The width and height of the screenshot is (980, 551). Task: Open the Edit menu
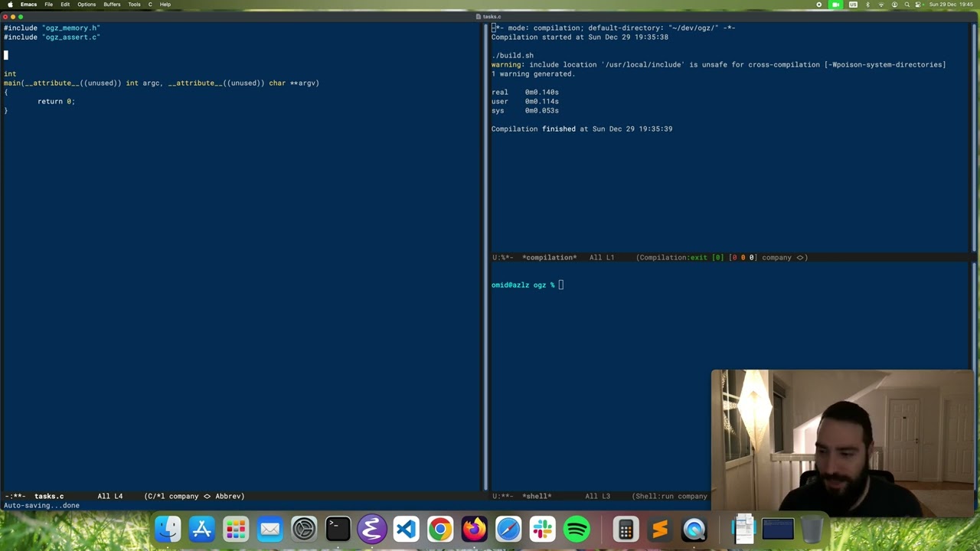click(x=65, y=5)
